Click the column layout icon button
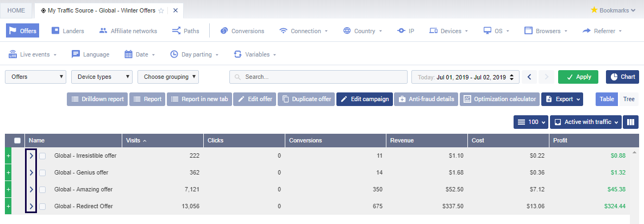 click(630, 122)
